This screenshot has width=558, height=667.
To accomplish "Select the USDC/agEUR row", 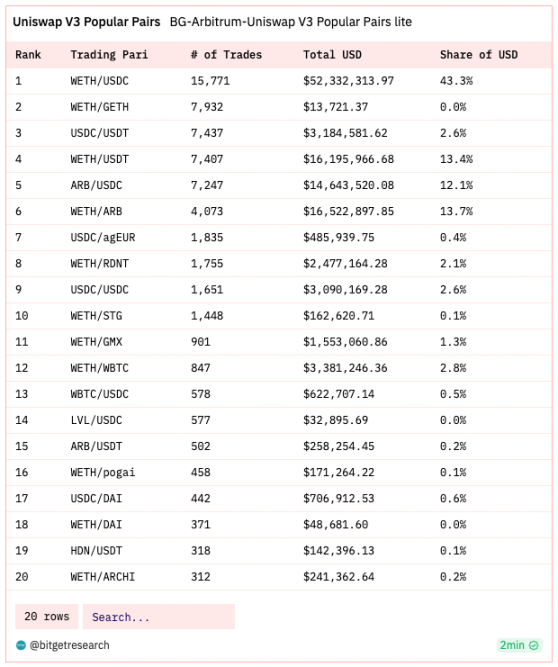I will pos(279,237).
